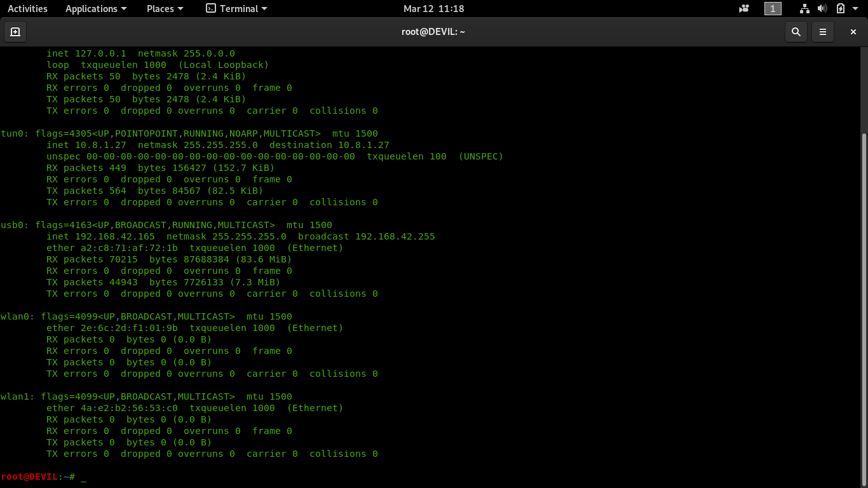Close the terminal window
The image size is (868, 488).
point(853,32)
